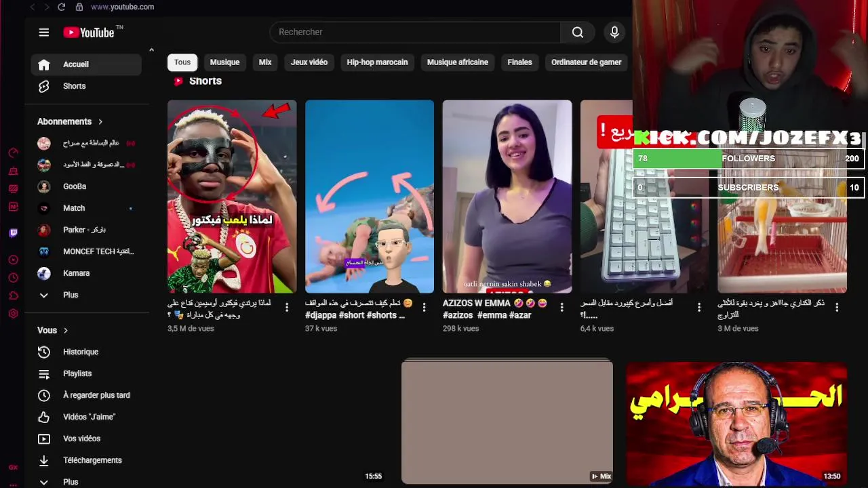
Task: Expand Plus at the sidebar bottom
Action: pos(86,481)
